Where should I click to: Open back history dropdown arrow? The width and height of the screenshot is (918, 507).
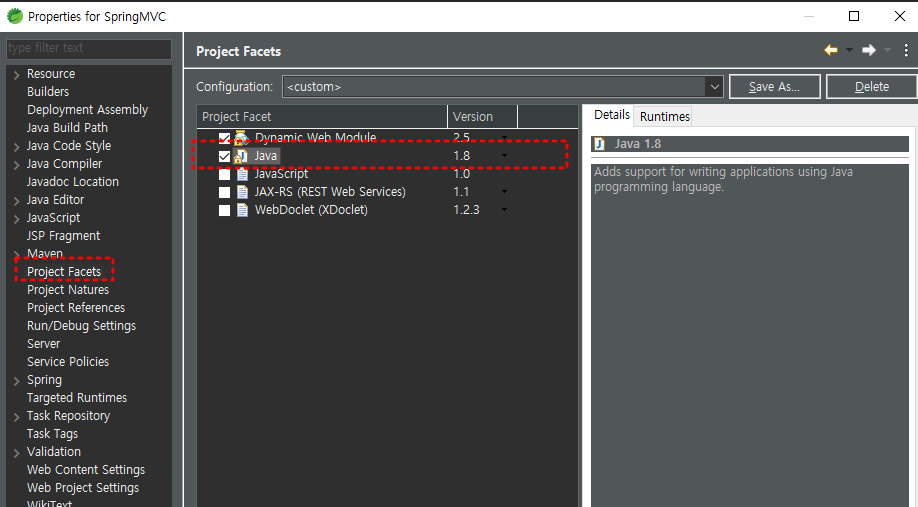[x=849, y=50]
